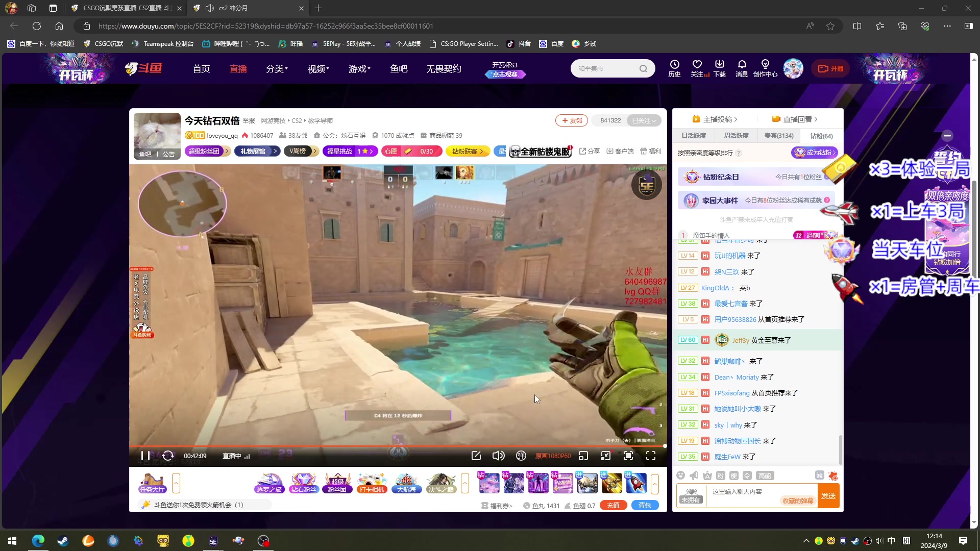This screenshot has width=980, height=551.
Task: Mute the player volume speaker icon
Action: tap(498, 456)
